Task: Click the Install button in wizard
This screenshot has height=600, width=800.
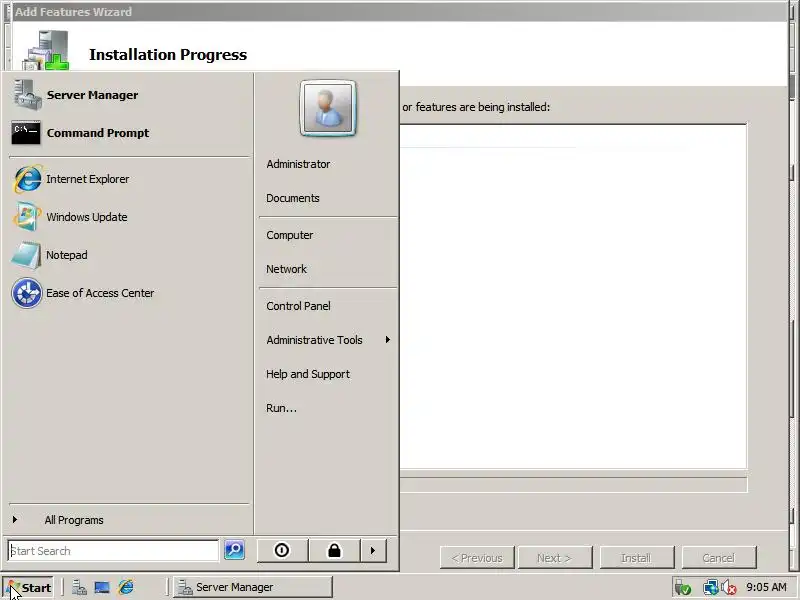Action: pyautogui.click(x=636, y=558)
